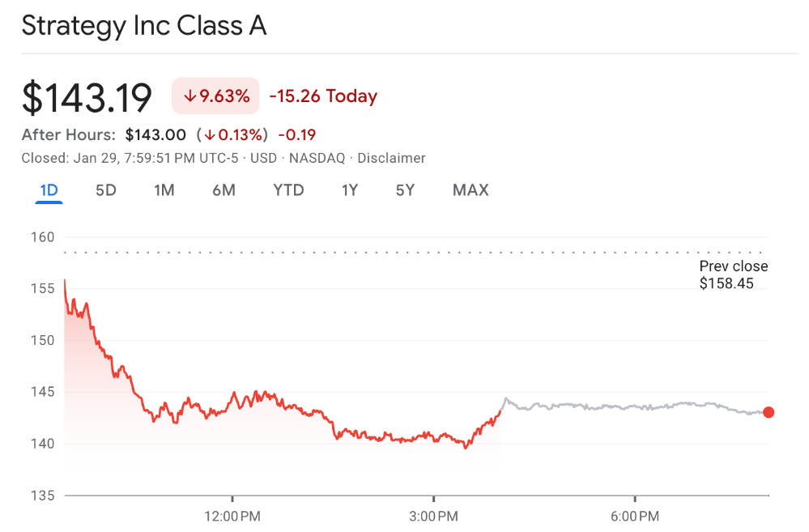Click the 12:00 PM time axis marker
The height and width of the screenshot is (532, 809).
pos(232,516)
